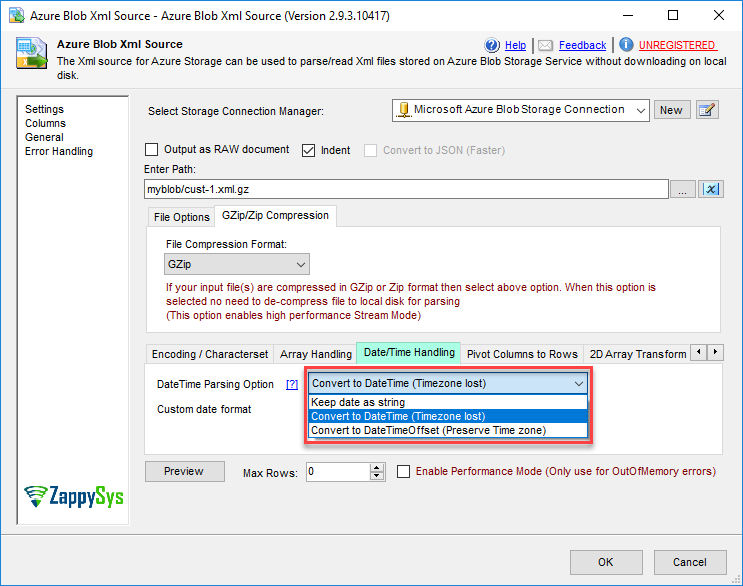Open Pivot Columns to Rows tab
This screenshot has height=586, width=743.
point(522,354)
